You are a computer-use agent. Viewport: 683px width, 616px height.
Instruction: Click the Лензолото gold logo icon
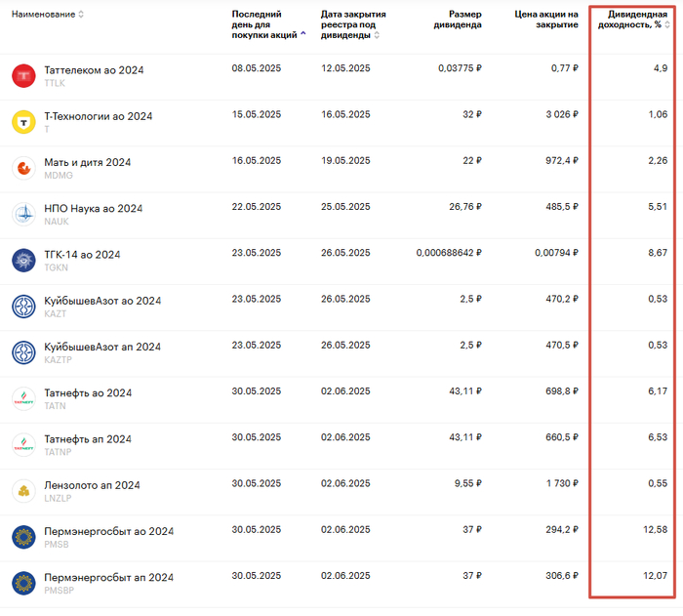pyautogui.click(x=23, y=491)
